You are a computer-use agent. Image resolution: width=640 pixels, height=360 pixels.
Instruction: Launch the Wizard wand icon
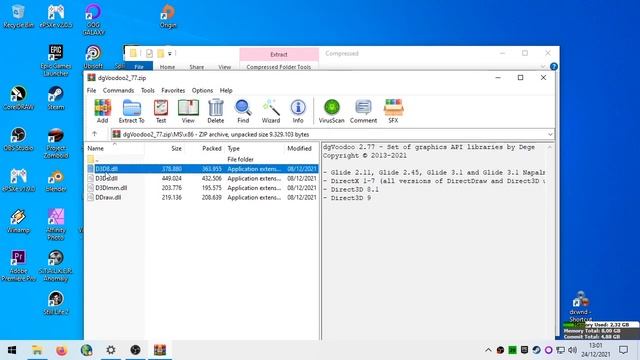point(271,111)
